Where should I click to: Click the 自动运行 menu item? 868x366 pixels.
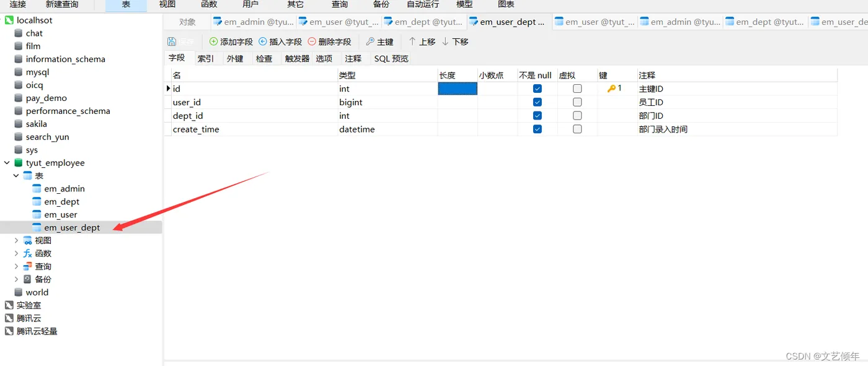[x=423, y=5]
